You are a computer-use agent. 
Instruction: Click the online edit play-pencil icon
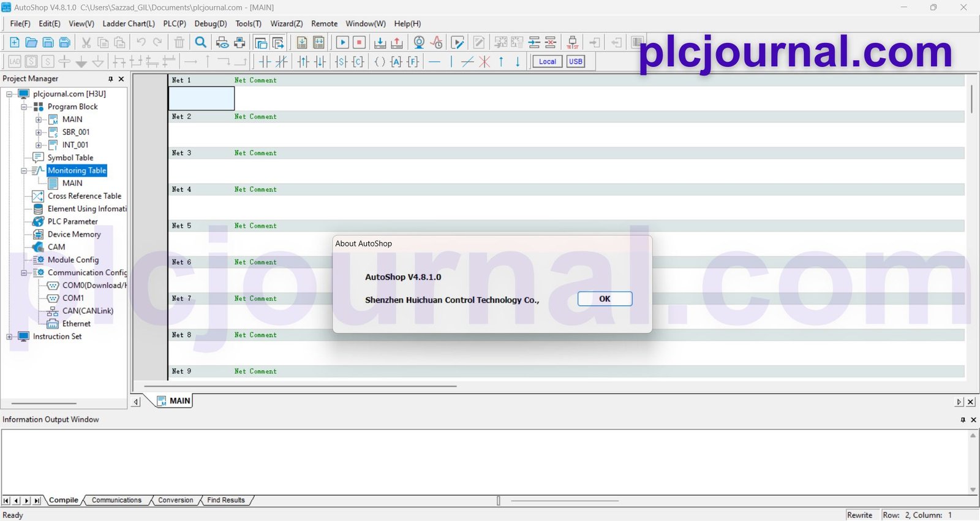(458, 42)
